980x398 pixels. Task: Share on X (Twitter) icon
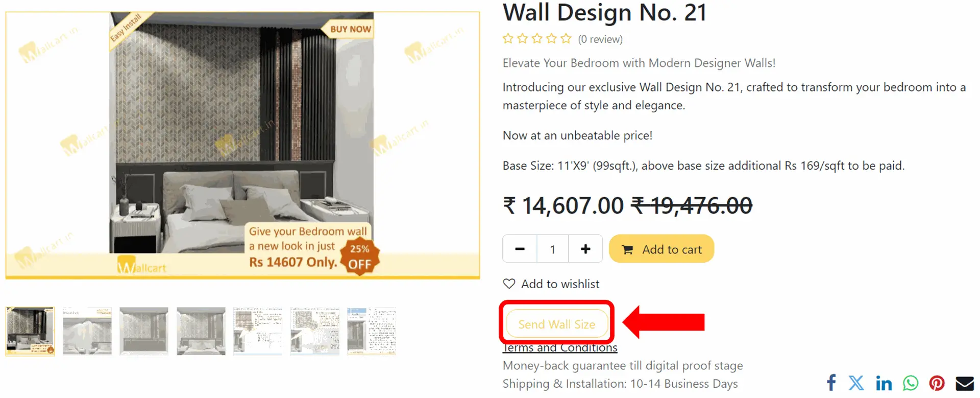856,383
